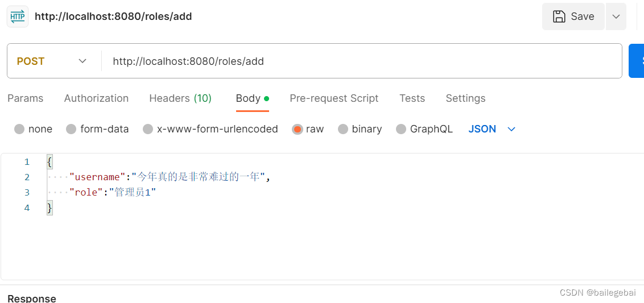The width and height of the screenshot is (644, 303).
Task: Select the none body option
Action: click(x=19, y=129)
